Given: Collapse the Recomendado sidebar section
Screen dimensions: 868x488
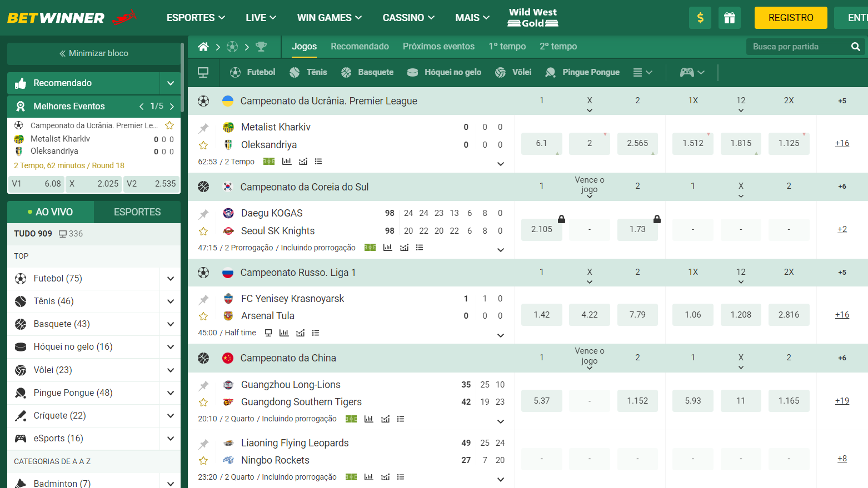Looking at the screenshot, I should pos(171,83).
